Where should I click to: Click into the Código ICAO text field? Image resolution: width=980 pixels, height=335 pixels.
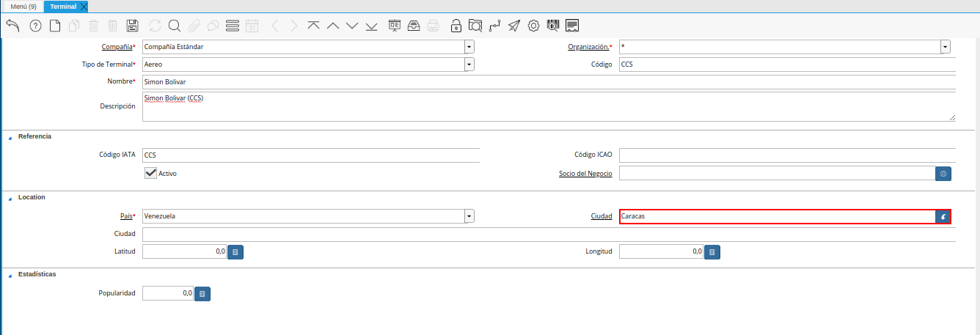click(x=786, y=155)
